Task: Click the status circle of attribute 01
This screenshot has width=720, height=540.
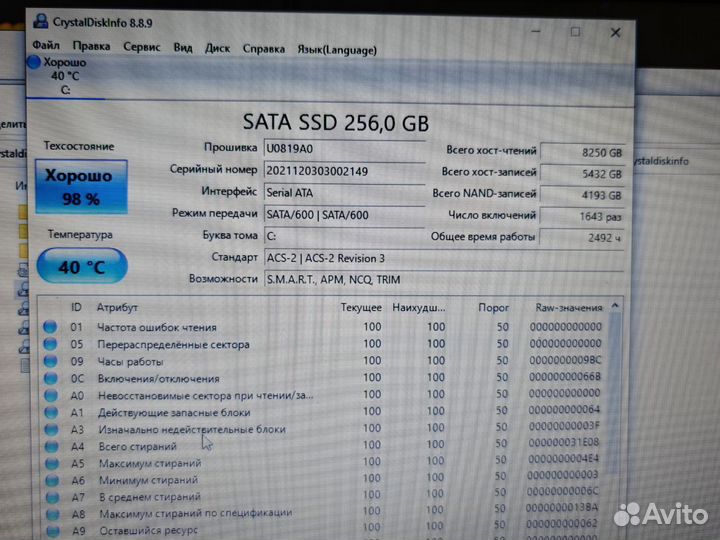Action: pos(50,327)
